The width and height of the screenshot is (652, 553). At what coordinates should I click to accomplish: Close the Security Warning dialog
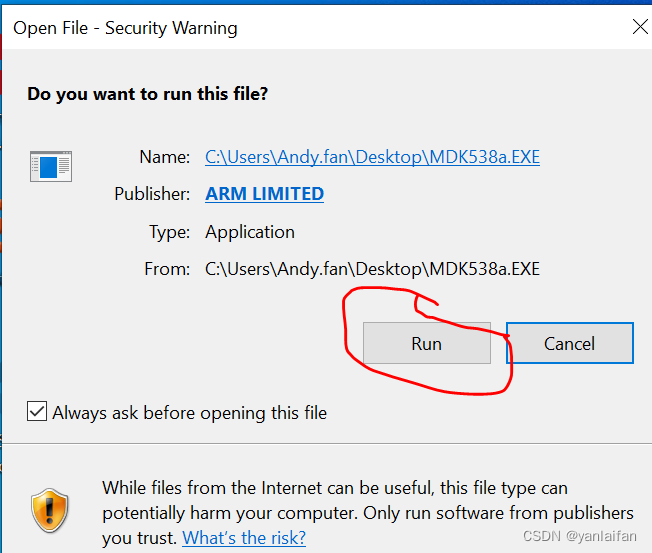click(640, 28)
